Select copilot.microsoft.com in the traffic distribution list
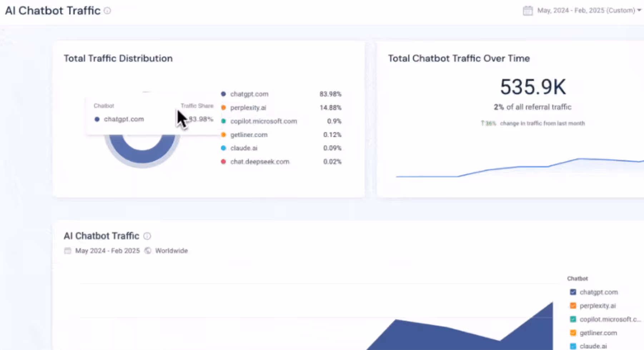Screen dimensions: 644x350 [263, 121]
